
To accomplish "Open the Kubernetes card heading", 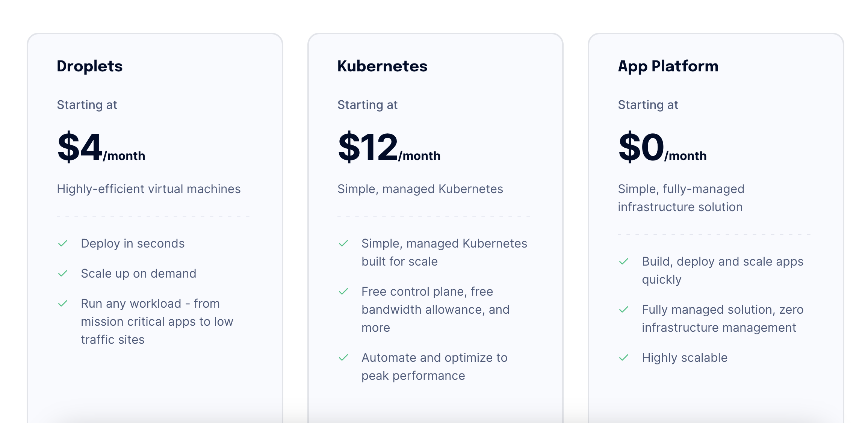I will pos(382,66).
